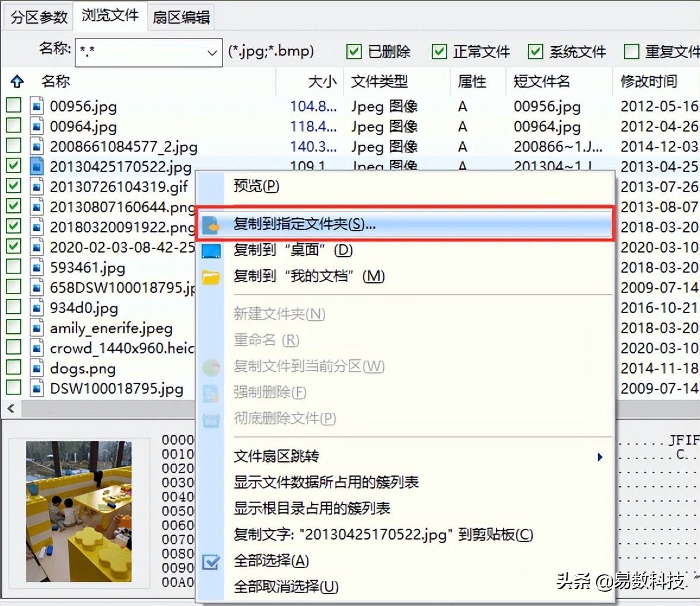Choose 预览(P) from the context menu

(x=256, y=186)
